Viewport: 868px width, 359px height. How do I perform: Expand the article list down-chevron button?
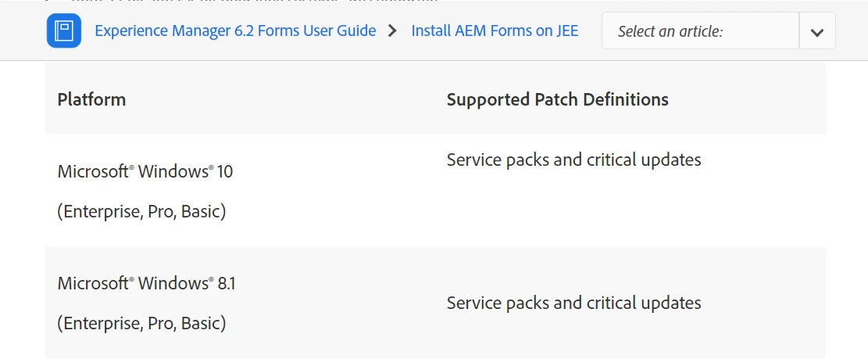point(817,31)
